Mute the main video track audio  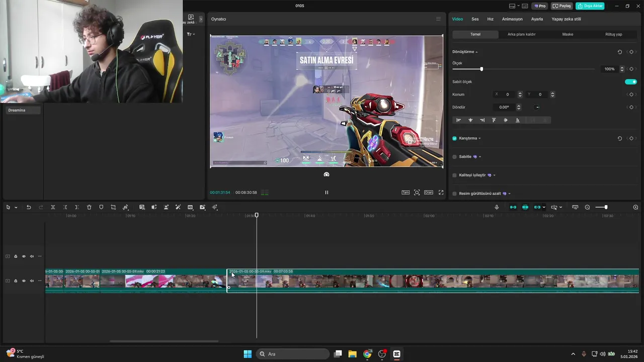pyautogui.click(x=32, y=281)
